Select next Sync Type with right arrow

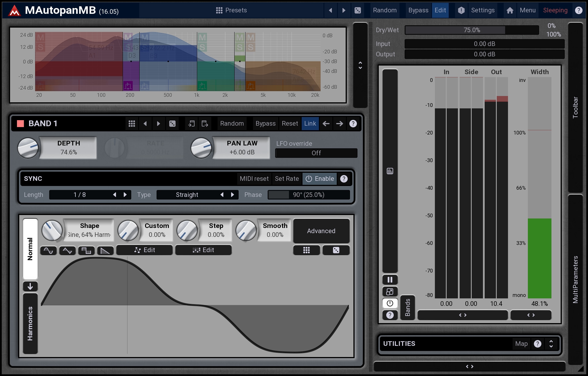point(233,195)
